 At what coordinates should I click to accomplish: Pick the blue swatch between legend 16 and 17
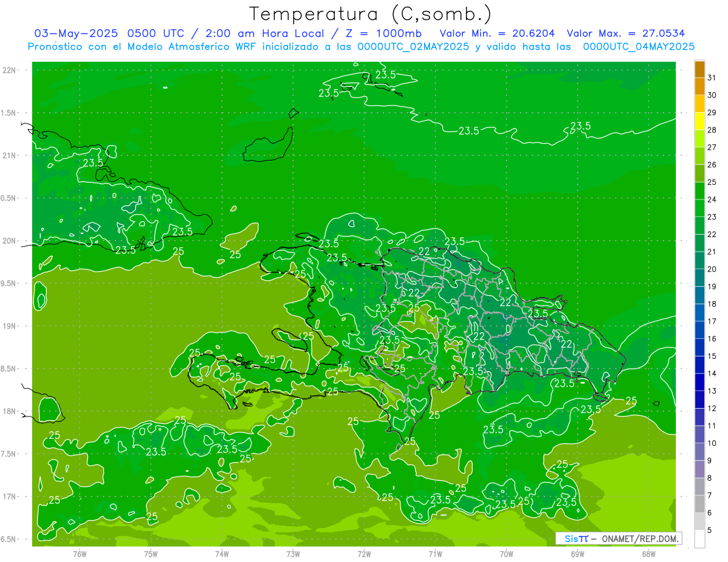(699, 330)
